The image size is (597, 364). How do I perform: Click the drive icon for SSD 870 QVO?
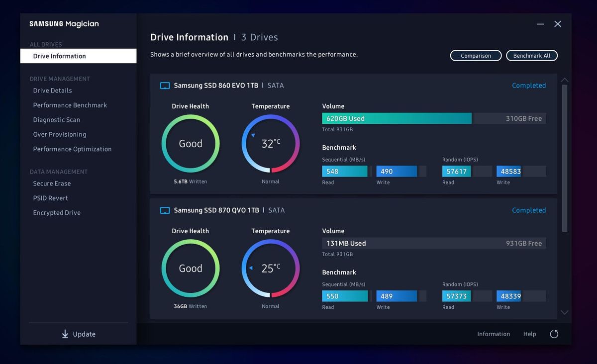point(165,210)
